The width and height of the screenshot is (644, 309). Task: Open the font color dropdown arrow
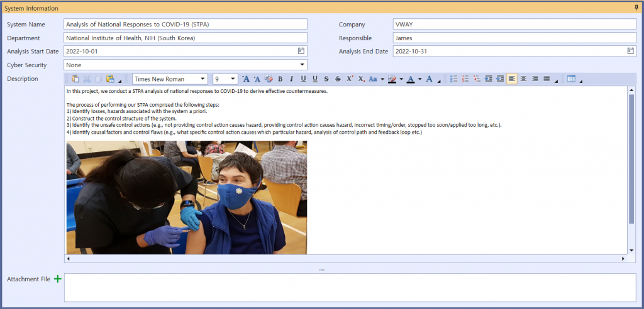419,79
